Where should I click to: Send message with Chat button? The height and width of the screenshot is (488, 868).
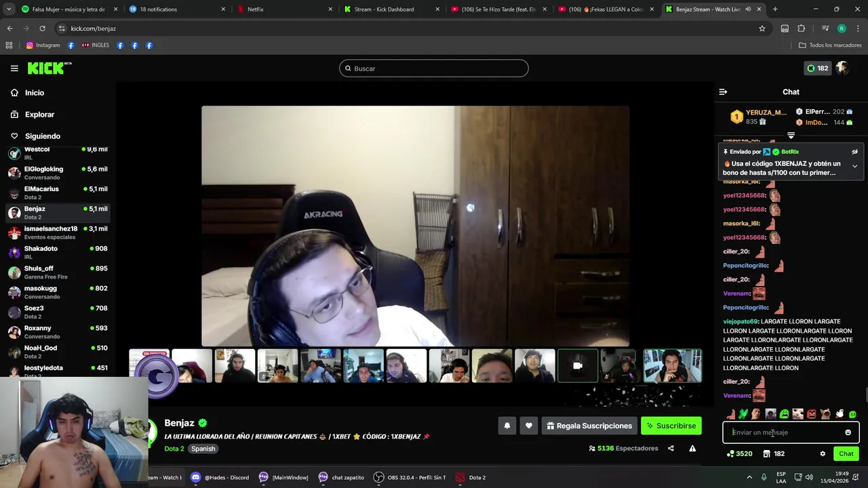(846, 454)
